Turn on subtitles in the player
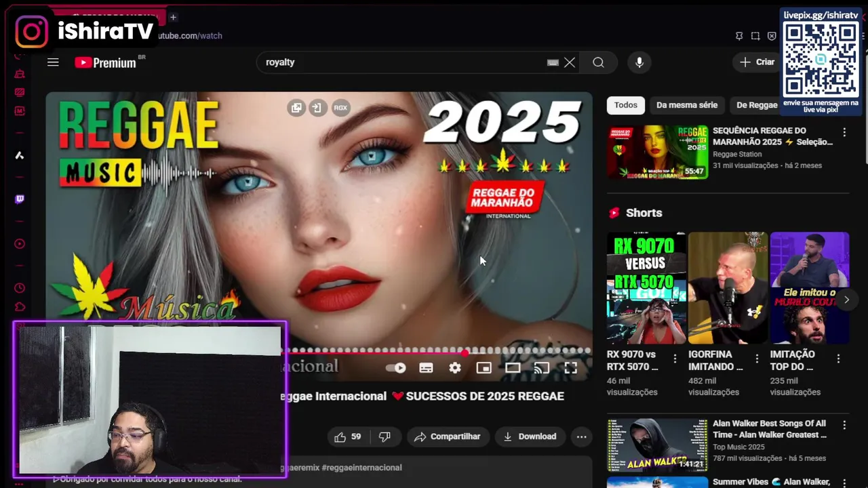The image size is (868, 488). pos(426,368)
